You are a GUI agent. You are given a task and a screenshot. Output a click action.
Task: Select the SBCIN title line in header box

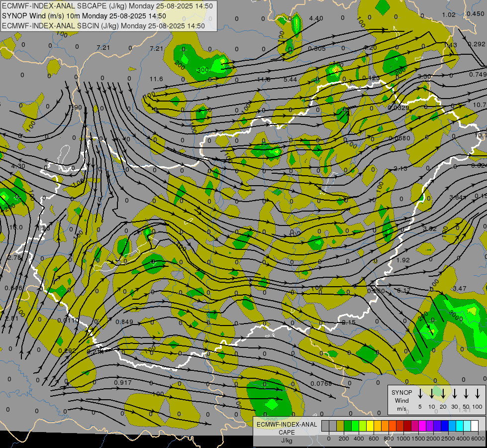point(103,26)
